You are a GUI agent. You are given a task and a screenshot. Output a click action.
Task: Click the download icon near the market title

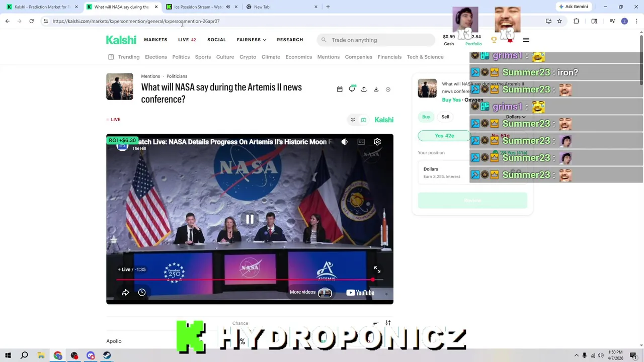pos(376,89)
